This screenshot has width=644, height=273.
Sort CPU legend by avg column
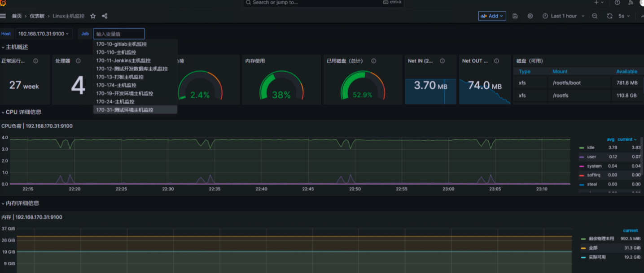coord(611,139)
